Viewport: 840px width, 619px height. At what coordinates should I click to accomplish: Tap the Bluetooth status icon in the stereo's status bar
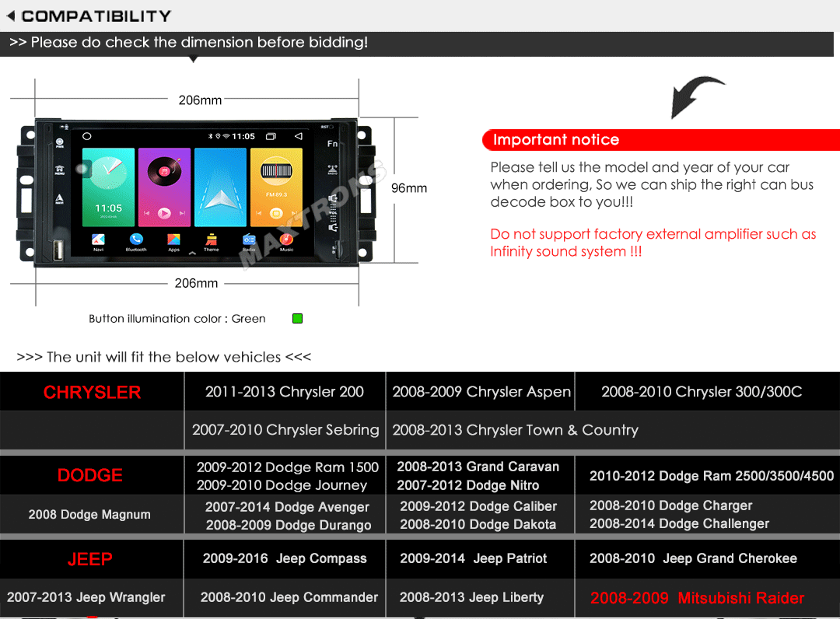(211, 137)
